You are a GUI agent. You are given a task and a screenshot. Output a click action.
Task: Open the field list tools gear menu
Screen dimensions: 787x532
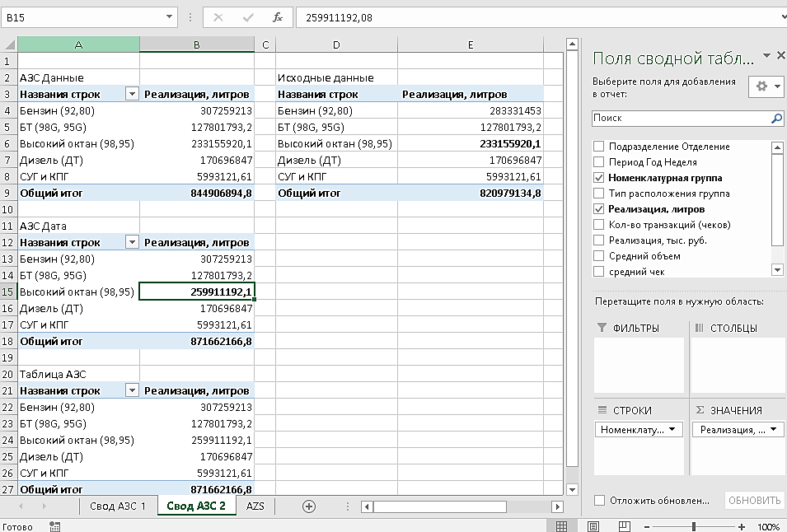[x=766, y=86]
